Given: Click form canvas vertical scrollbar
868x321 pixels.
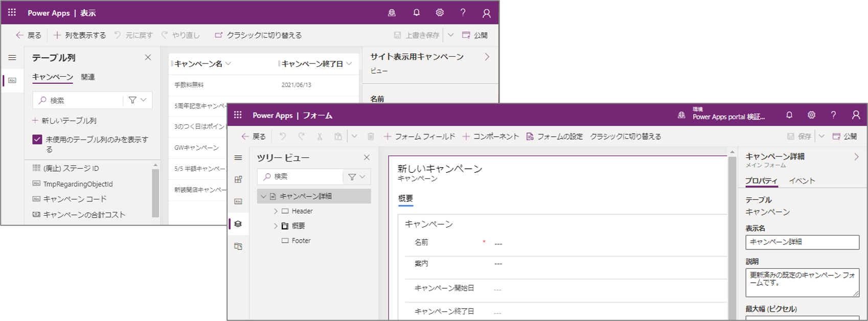Looking at the screenshot, I should coord(732,235).
